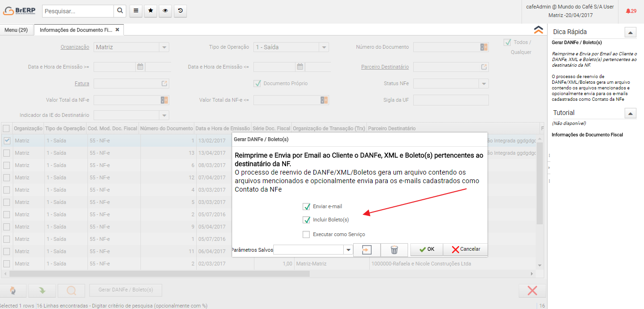Collapse the Dica Rápida panel
Viewport: 644px width, 309px height.
click(630, 32)
